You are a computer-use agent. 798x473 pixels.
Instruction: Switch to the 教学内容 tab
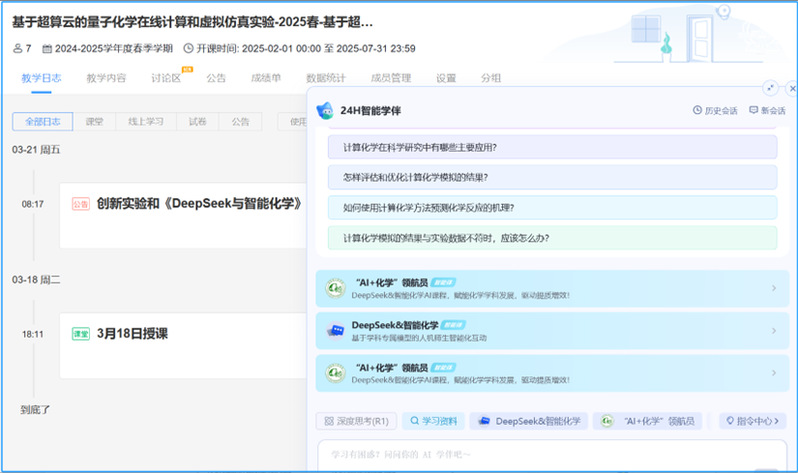pos(106,77)
